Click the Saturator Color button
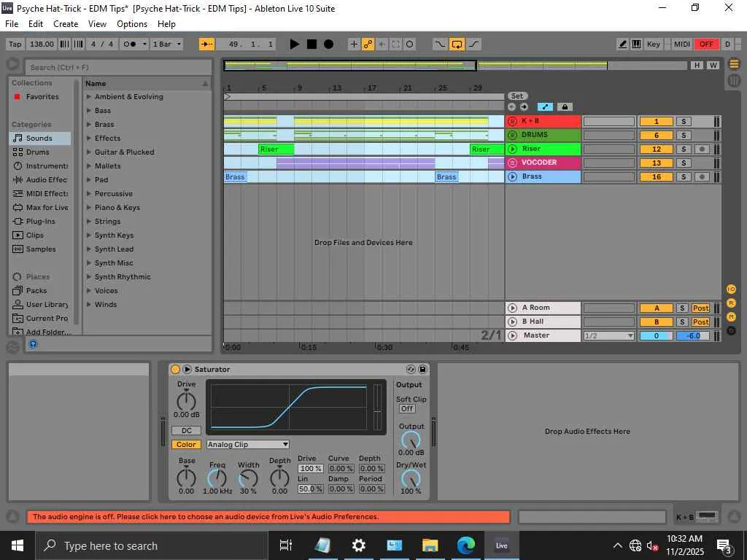 (x=186, y=444)
